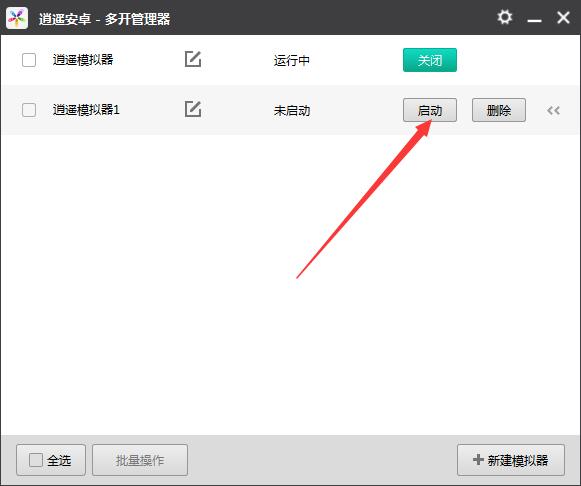
Task: Click the title 逍遥安卓 - 多开管理器
Action: click(104, 19)
